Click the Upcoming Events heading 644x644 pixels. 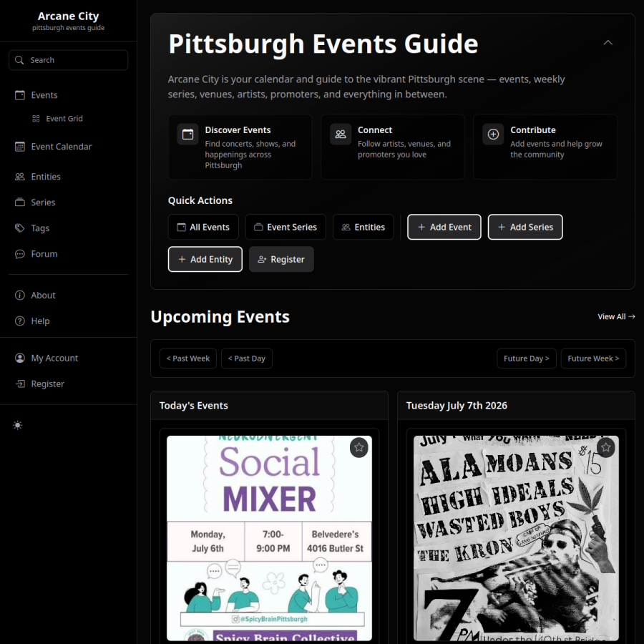(x=220, y=317)
